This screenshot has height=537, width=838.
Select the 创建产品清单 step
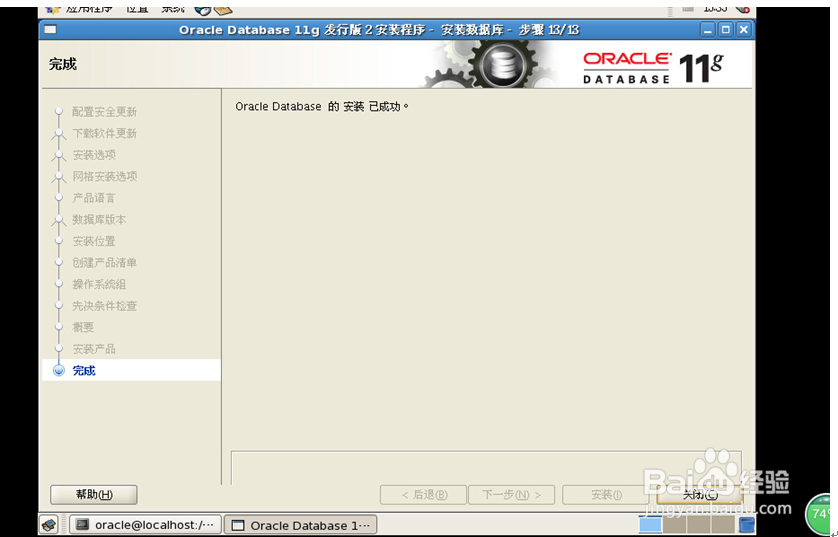click(x=105, y=262)
